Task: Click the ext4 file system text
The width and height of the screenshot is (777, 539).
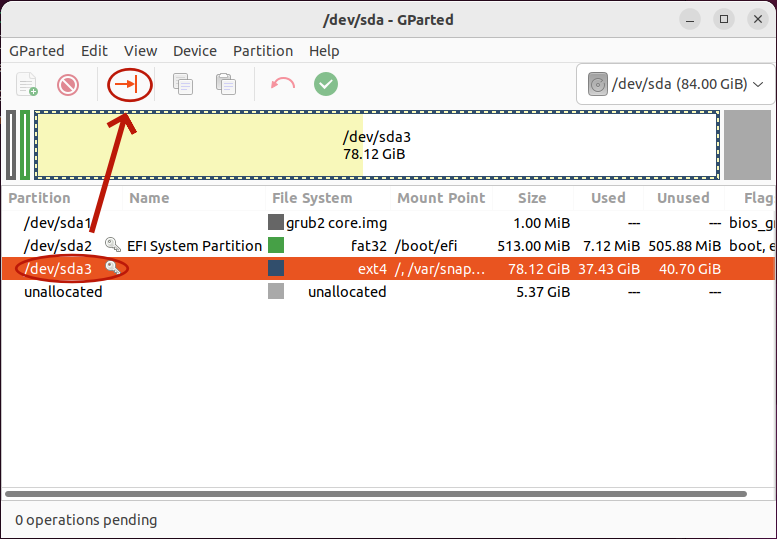Action: [x=372, y=269]
